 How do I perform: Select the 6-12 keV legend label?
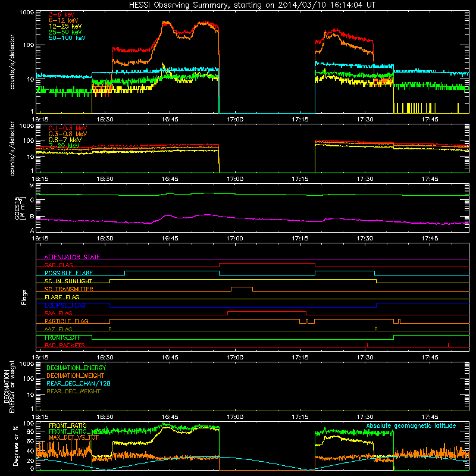[x=64, y=20]
